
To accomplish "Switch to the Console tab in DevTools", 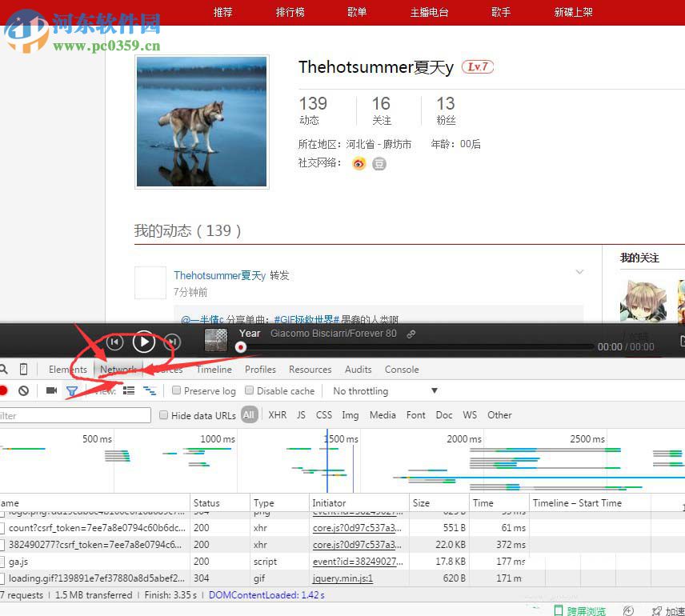I will click(x=402, y=369).
